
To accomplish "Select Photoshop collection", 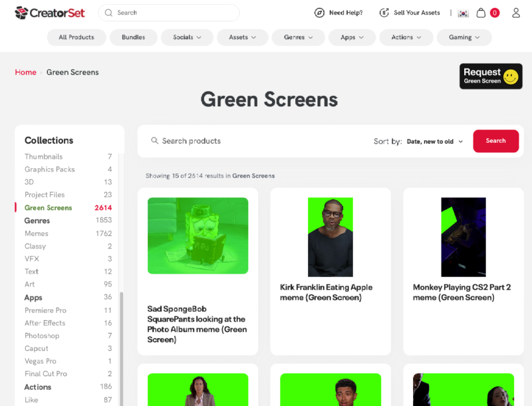I will [68, 336].
